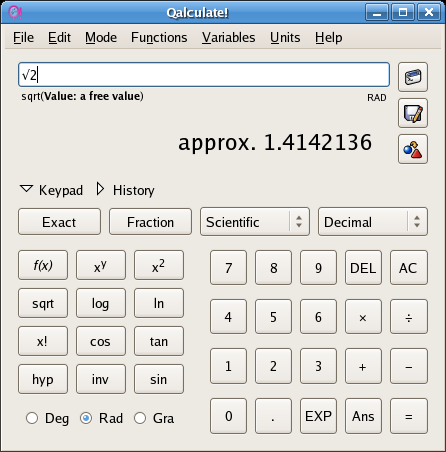Click the Fraction button
This screenshot has height=452, width=446.
point(150,222)
